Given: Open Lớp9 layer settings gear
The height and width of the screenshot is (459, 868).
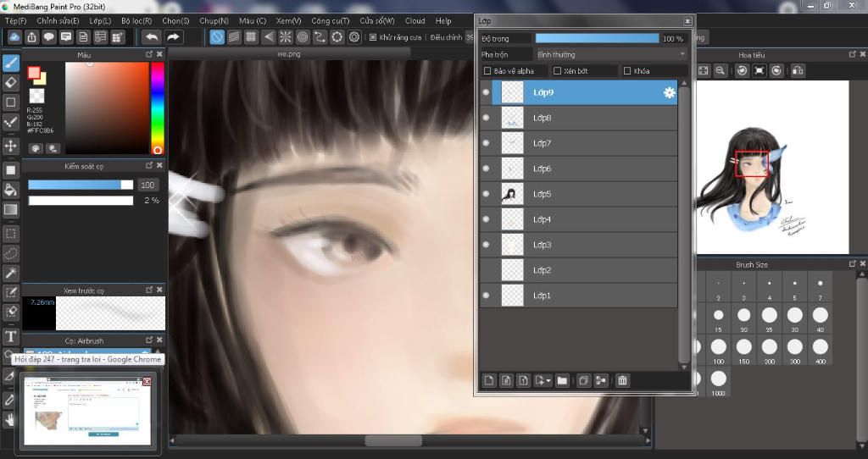Looking at the screenshot, I should (x=670, y=92).
